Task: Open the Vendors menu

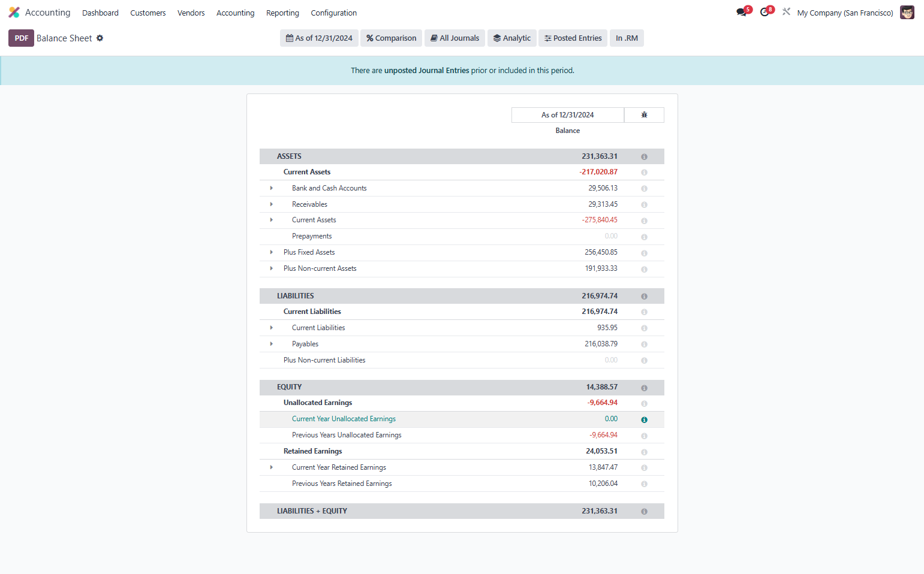Action: [191, 13]
